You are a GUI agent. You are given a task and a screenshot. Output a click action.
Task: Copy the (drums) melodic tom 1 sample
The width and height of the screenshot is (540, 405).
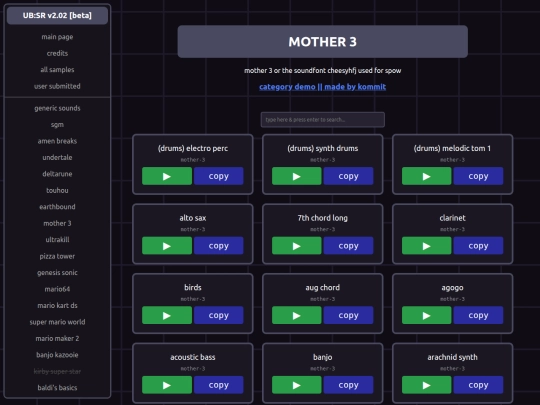[478, 176]
